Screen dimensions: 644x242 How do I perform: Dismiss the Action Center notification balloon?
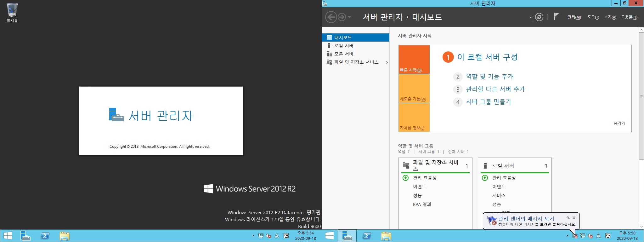574,218
